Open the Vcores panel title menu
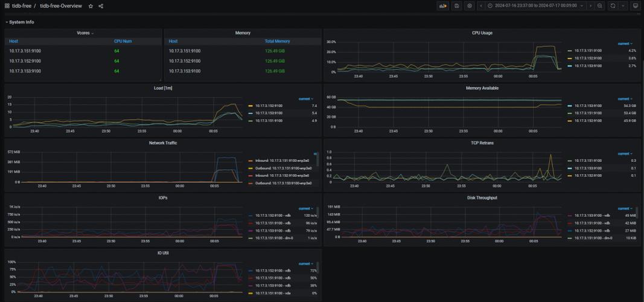This screenshot has width=644, height=302. click(x=84, y=33)
